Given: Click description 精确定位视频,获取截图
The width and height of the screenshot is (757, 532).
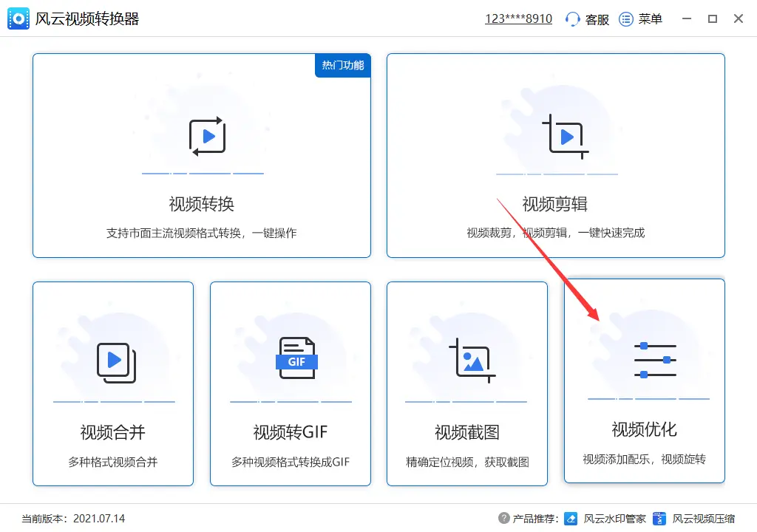Looking at the screenshot, I should tap(467, 462).
